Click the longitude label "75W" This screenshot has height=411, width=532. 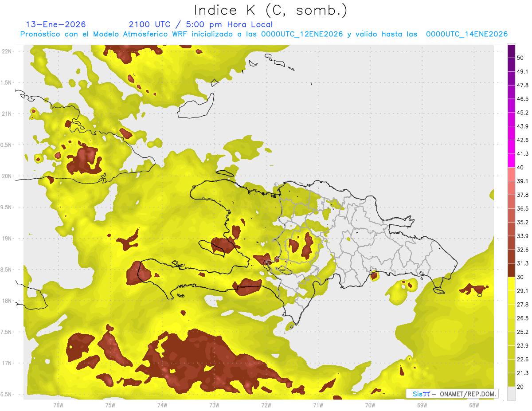pyautogui.click(x=110, y=405)
